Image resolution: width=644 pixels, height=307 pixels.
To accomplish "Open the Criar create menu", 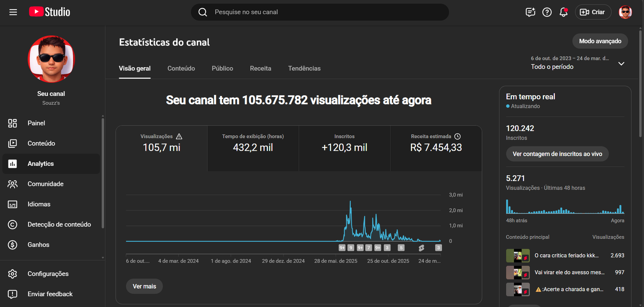I will coord(592,12).
